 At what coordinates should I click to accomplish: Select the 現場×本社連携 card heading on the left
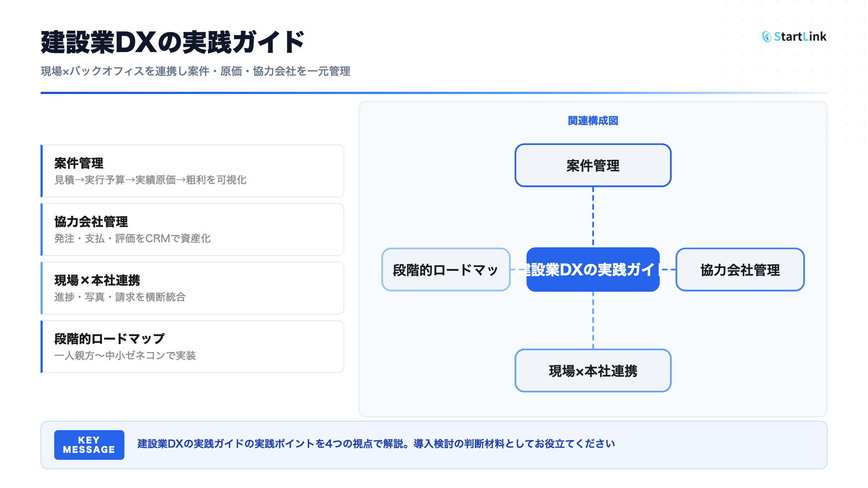97,280
